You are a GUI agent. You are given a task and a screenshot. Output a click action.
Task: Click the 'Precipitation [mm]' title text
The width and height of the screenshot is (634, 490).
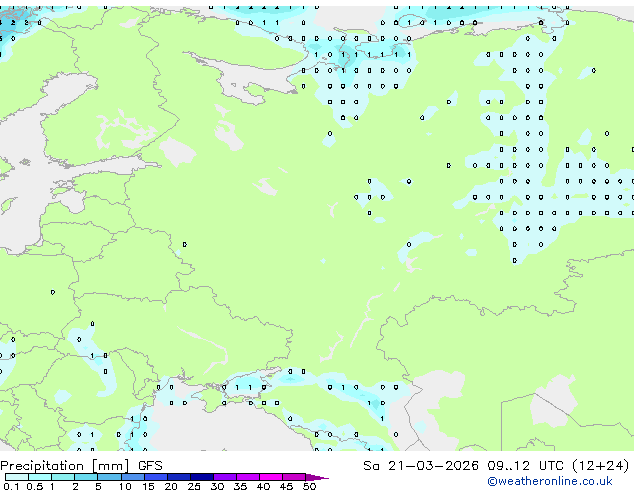tap(65, 466)
